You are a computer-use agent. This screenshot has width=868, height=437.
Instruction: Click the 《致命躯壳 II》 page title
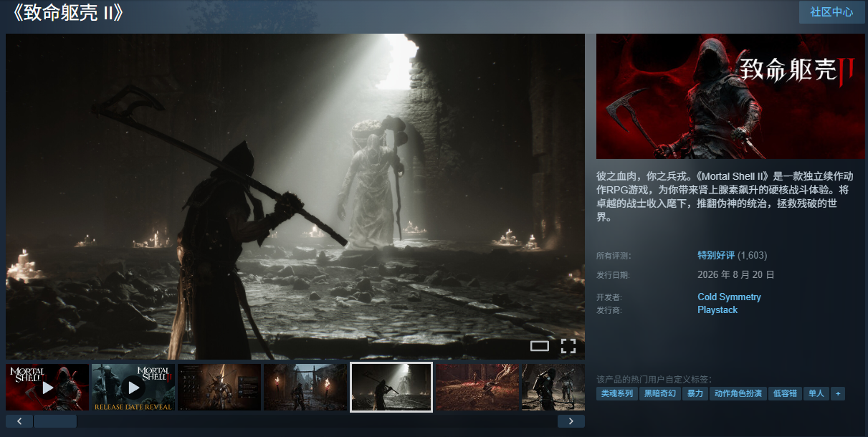[69, 13]
